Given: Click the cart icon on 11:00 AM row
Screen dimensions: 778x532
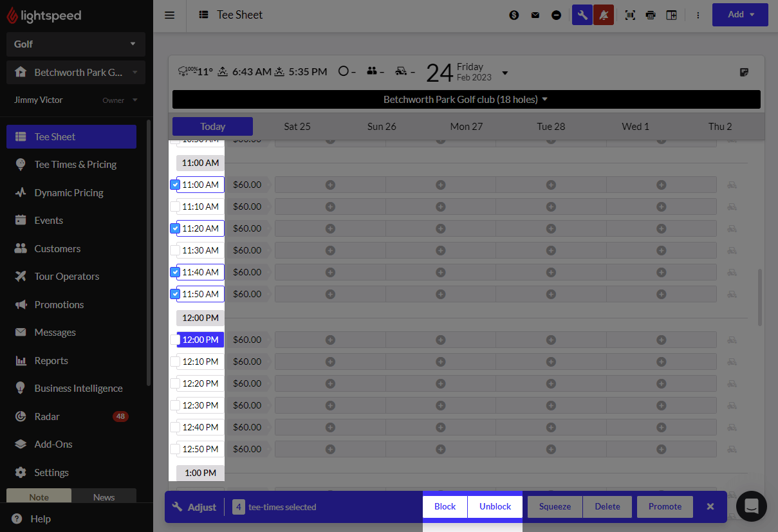Looking at the screenshot, I should 732,185.
